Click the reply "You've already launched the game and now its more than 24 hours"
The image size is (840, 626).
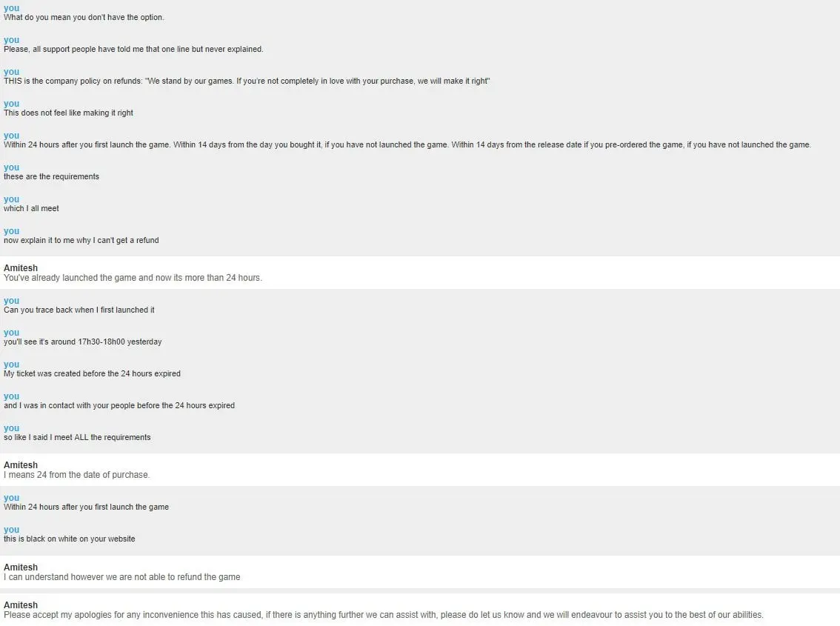[x=133, y=278]
